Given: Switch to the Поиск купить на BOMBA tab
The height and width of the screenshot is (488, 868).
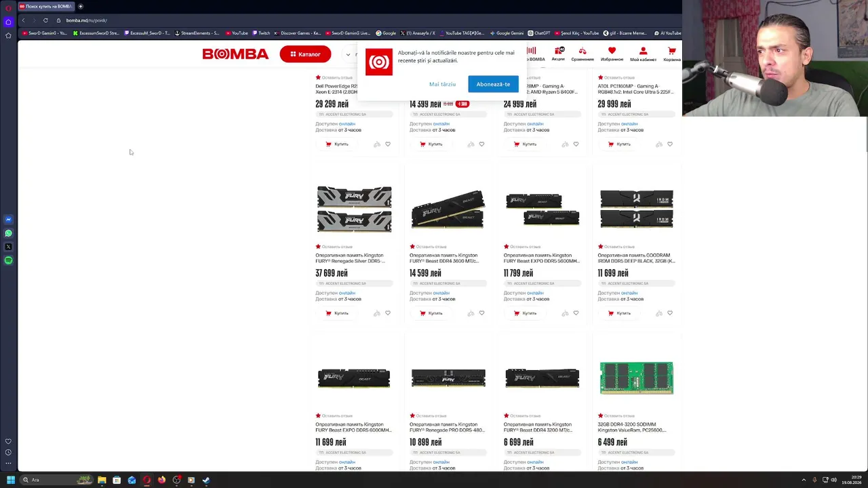Looking at the screenshot, I should 46,6.
